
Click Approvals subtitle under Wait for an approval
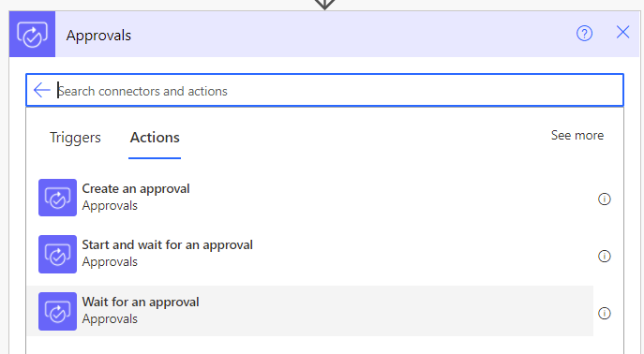(x=110, y=318)
